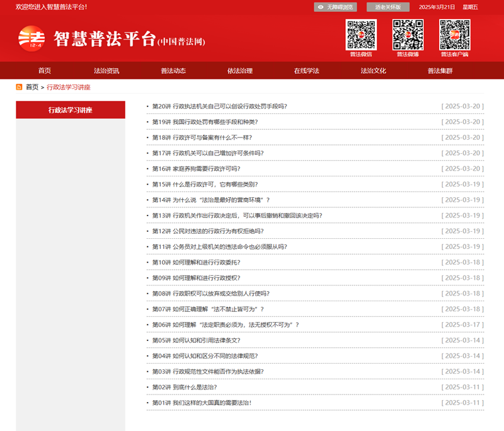
Task: Read 第07讲 on 法不禁止皆可为
Action: click(x=208, y=309)
